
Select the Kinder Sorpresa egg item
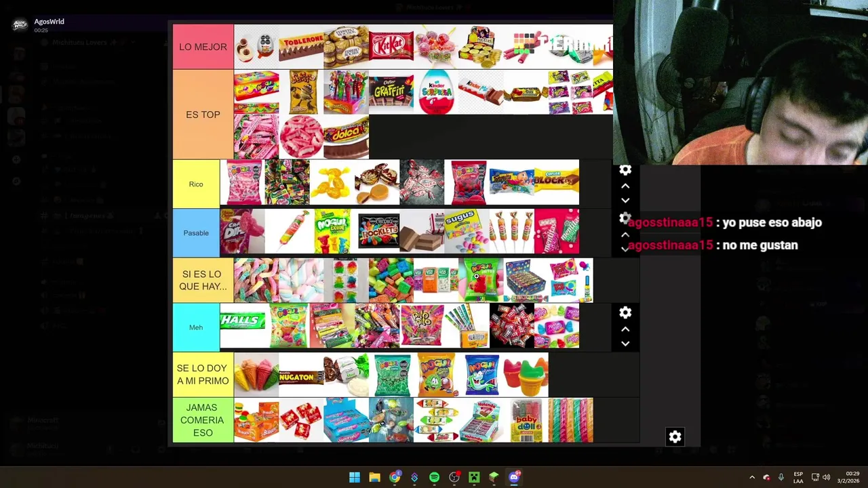[436, 91]
